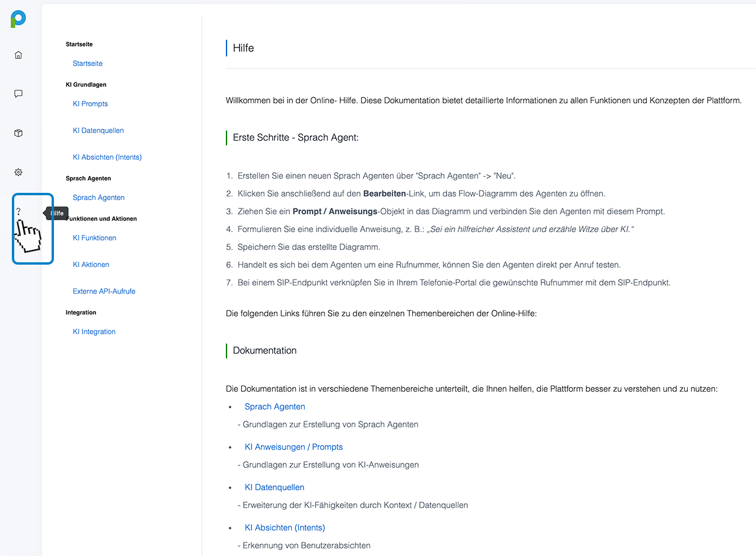Screen dimensions: 756x556
Task: Select the cube icon in the sidebar
Action: click(18, 134)
